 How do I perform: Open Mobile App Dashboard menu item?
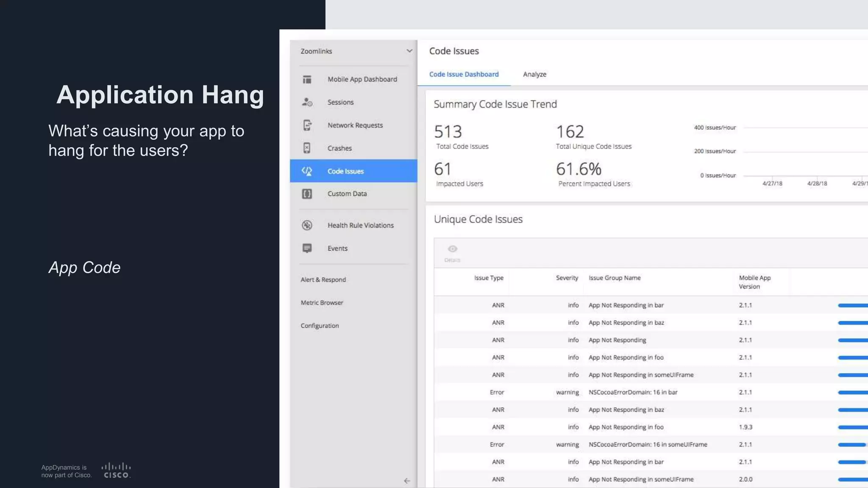[x=362, y=79]
